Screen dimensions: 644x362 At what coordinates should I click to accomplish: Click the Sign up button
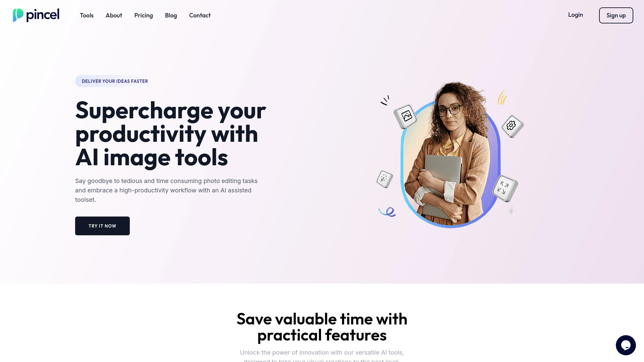616,15
